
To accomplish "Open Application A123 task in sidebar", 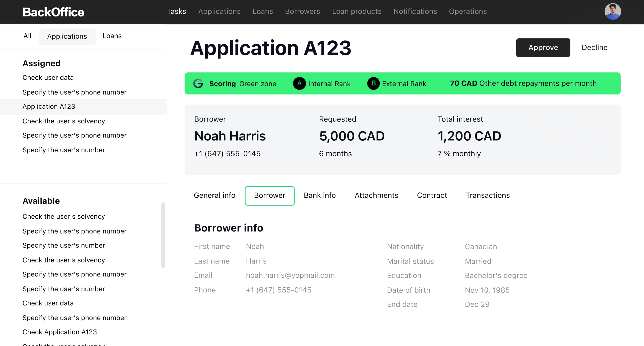I will tap(49, 106).
